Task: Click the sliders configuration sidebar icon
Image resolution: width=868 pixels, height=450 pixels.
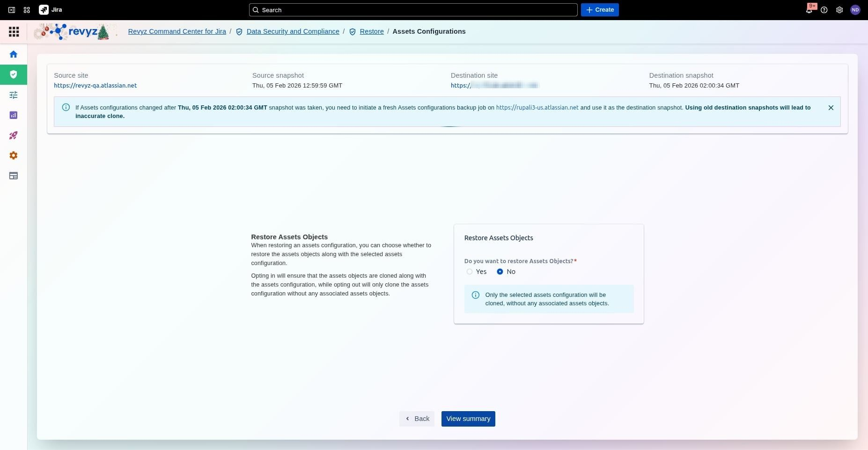Action: click(x=14, y=95)
